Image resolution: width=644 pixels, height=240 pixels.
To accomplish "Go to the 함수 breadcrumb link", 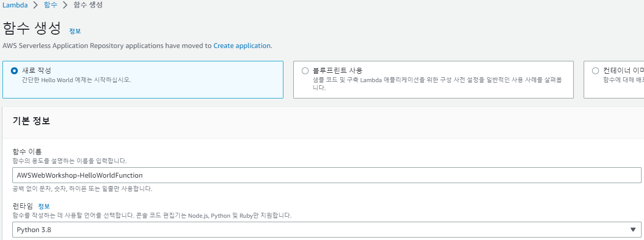I will [x=50, y=5].
